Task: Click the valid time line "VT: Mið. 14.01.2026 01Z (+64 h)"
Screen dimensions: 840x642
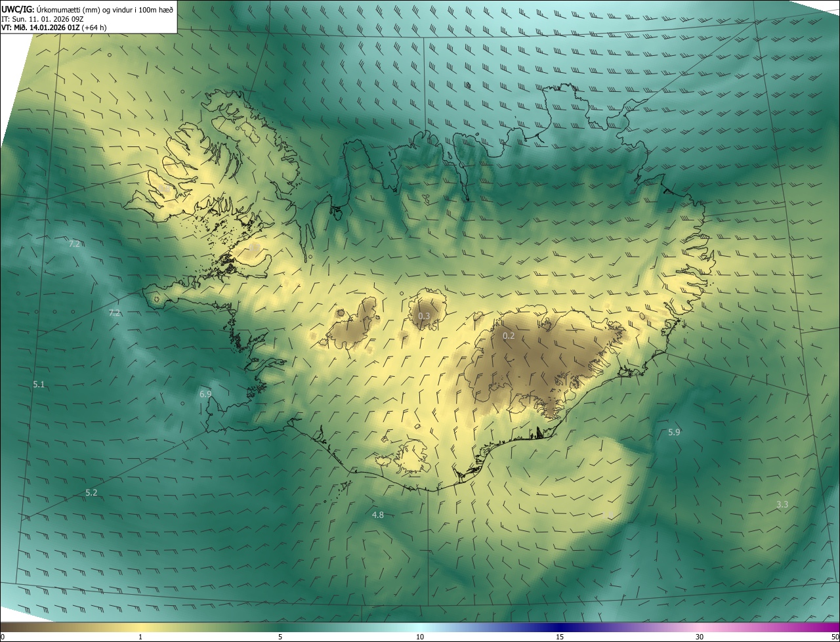Action: click(x=54, y=28)
